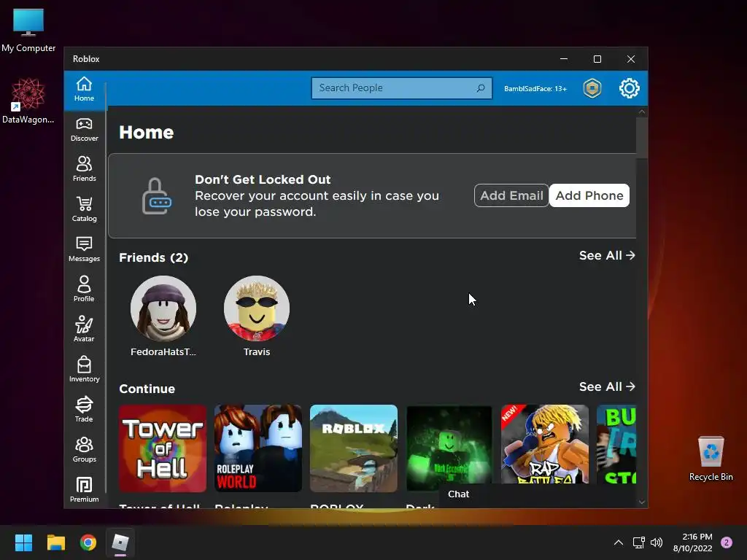The height and width of the screenshot is (560, 747).
Task: Select the Recycle Bin desktop icon
Action: 711,458
